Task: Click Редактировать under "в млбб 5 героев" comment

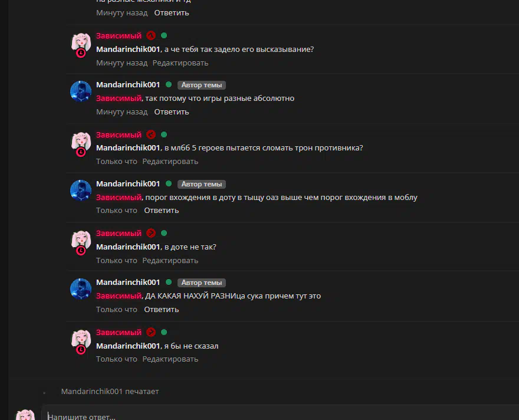Action: pos(170,162)
